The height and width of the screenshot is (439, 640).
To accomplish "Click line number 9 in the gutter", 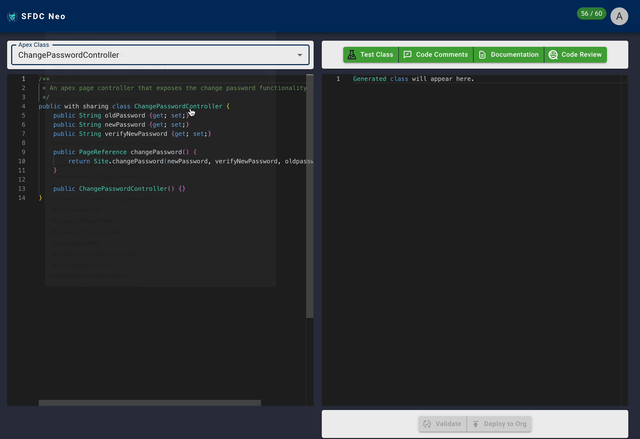I will 22,151.
